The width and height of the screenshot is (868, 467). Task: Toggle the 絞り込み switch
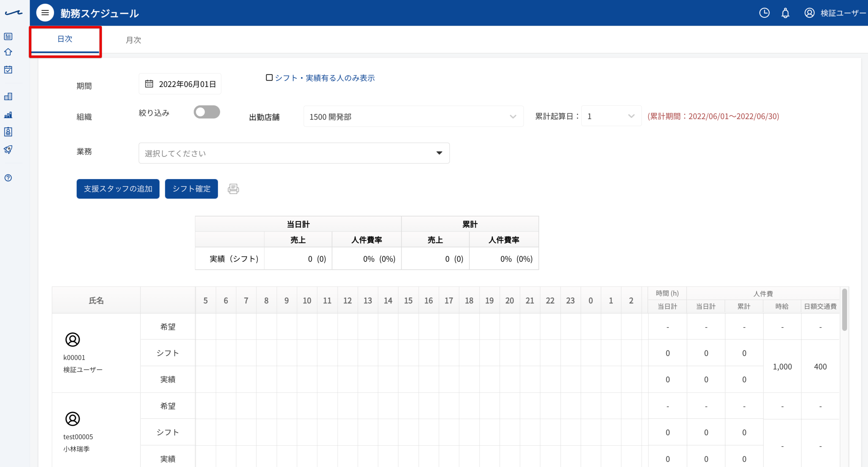pos(206,112)
